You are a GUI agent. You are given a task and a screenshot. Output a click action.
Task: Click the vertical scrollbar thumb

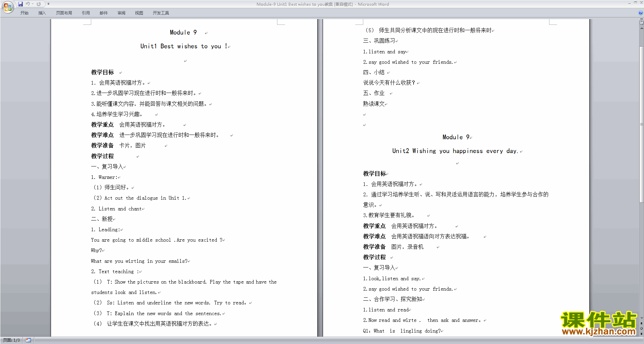tap(641, 124)
